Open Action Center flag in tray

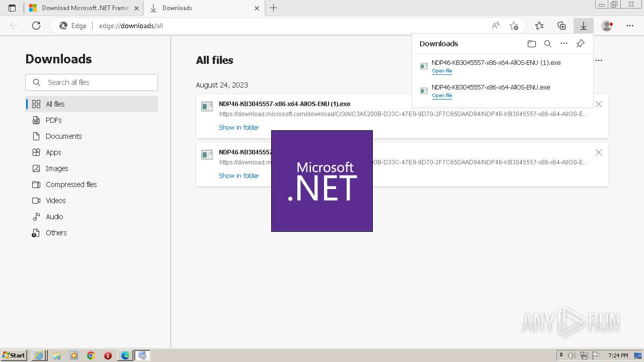[x=596, y=355]
